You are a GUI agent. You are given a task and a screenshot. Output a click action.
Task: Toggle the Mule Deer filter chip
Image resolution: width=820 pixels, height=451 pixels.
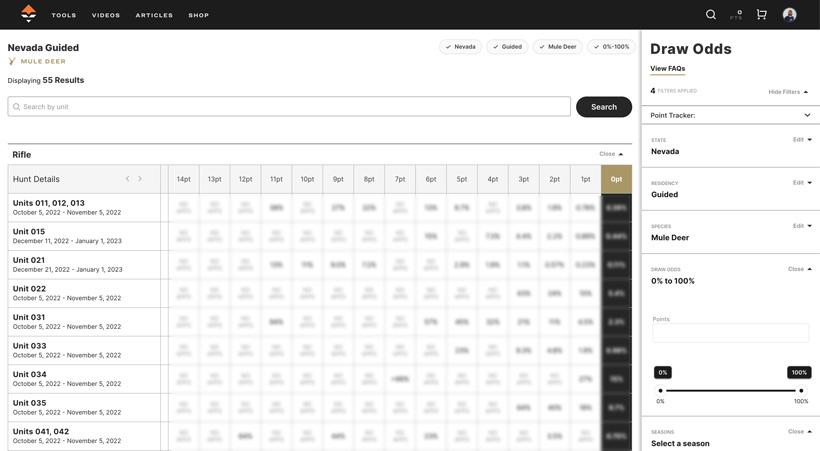point(557,47)
